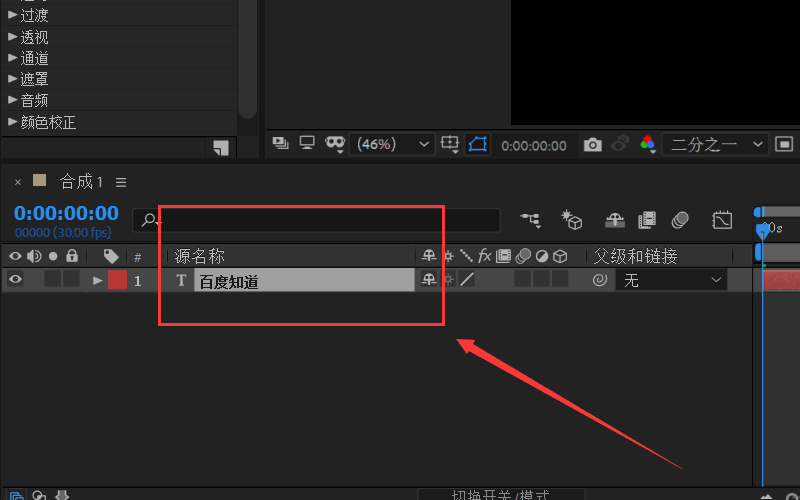The width and height of the screenshot is (800, 500).
Task: Open grid and guide options icon
Action: coord(450,144)
